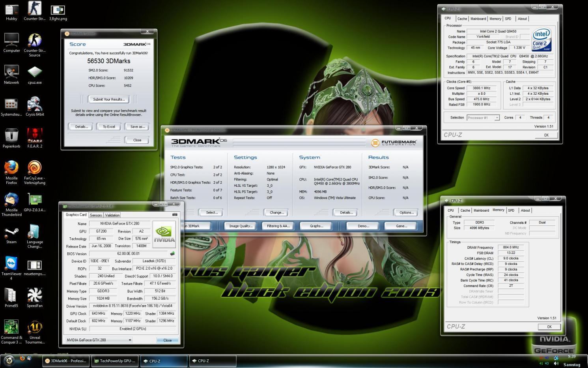Click NVIDIA logo in GPU-Z window
Viewport: 588px width, 368px height.
click(164, 234)
